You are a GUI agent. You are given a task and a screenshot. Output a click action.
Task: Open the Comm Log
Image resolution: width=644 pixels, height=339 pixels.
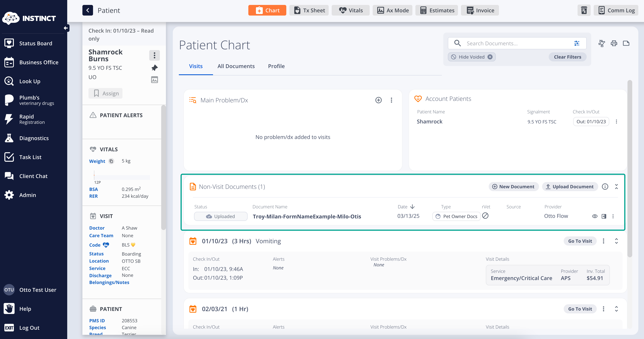616,10
